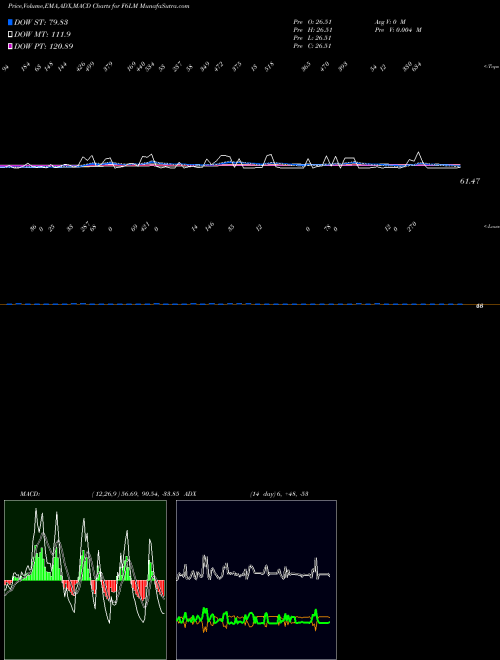Click the ADX heading label

coord(190,494)
